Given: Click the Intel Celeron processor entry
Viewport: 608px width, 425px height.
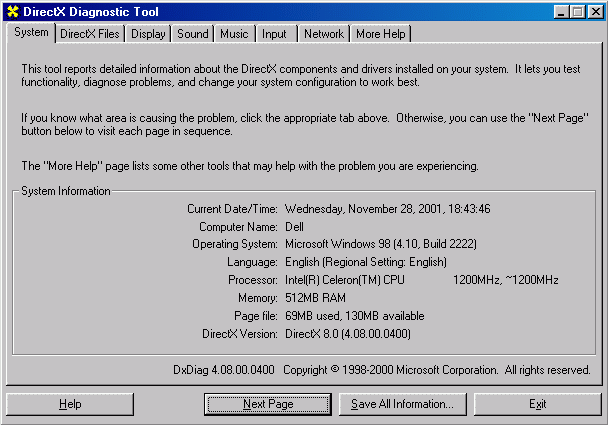Looking at the screenshot, I should tap(344, 280).
